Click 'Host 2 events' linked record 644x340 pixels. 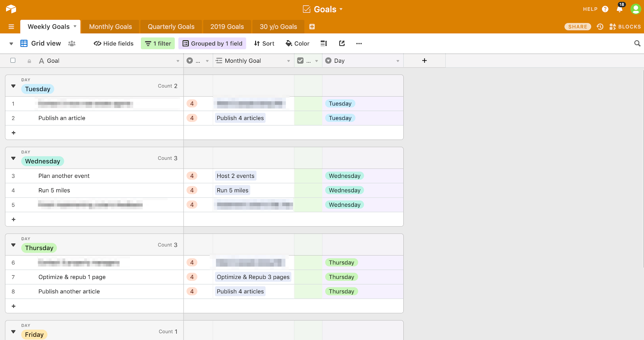point(235,176)
